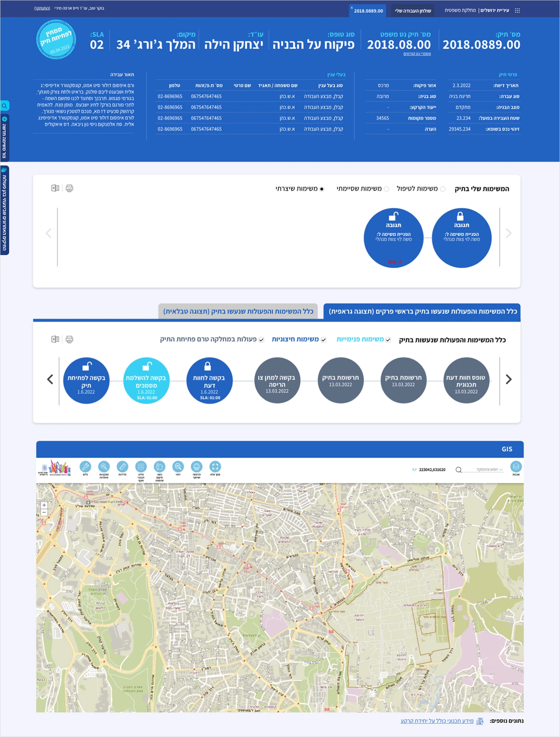Select the משימות לטיפול radio button
This screenshot has width=560, height=737.
[x=443, y=189]
